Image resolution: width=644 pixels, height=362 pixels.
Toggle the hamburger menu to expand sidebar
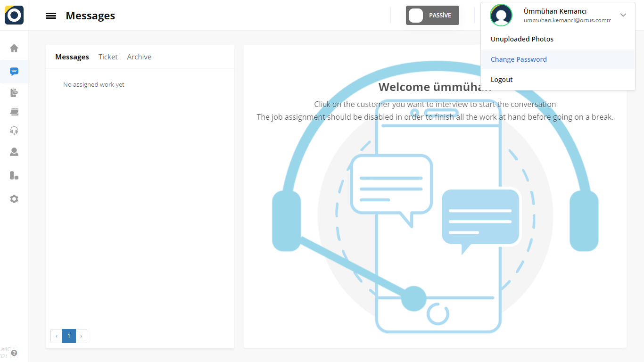coord(51,16)
